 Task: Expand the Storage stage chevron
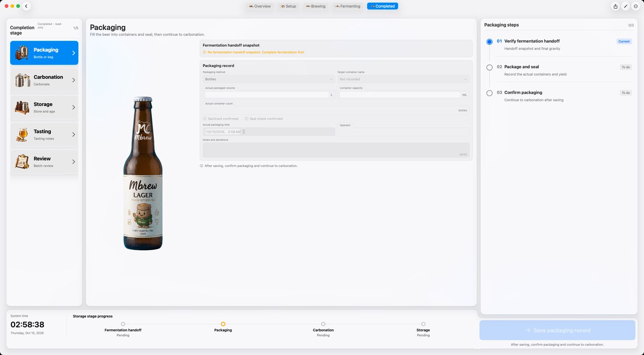(73, 107)
